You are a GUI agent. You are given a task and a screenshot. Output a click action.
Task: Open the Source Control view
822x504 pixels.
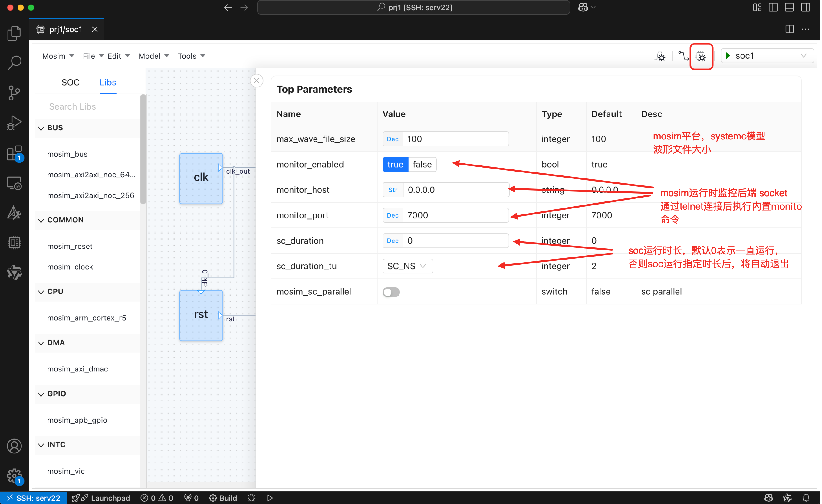[14, 93]
